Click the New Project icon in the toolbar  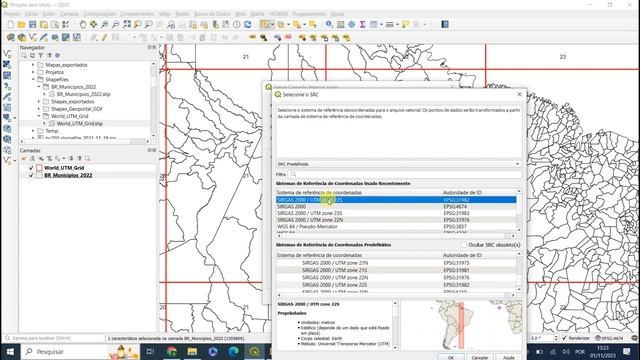pos(11,24)
